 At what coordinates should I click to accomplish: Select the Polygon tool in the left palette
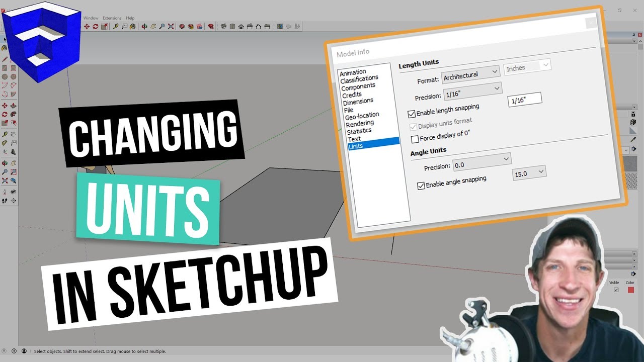pyautogui.click(x=14, y=76)
